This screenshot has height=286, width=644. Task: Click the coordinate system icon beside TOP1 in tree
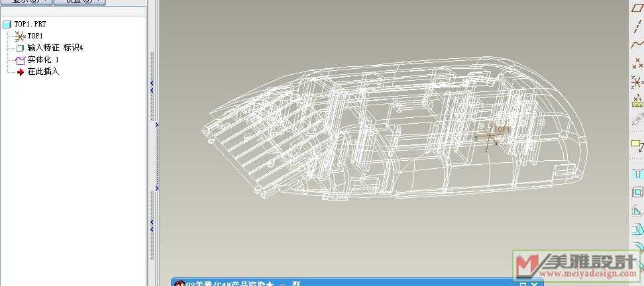tap(20, 36)
